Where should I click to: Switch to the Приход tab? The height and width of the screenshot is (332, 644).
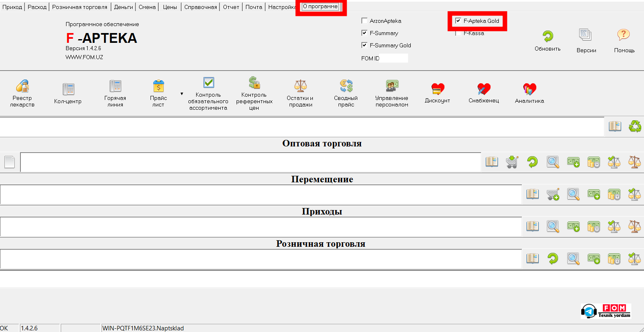coord(12,7)
